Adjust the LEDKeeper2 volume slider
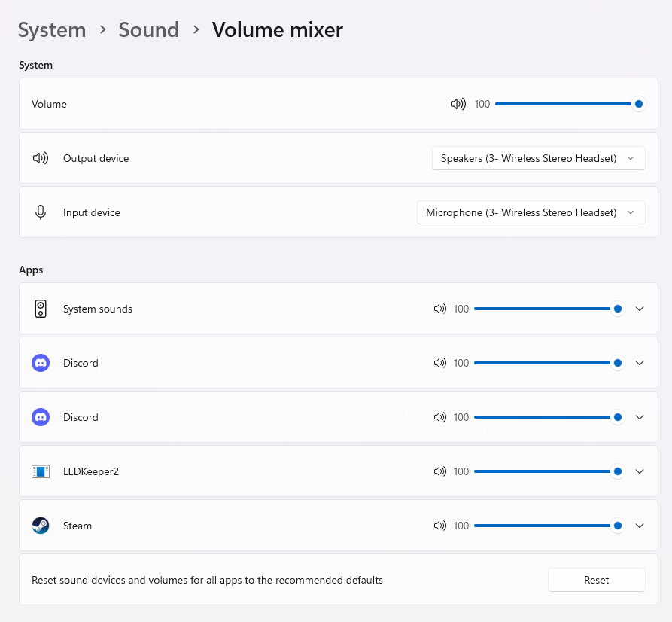The height and width of the screenshot is (622, 672). pos(549,471)
